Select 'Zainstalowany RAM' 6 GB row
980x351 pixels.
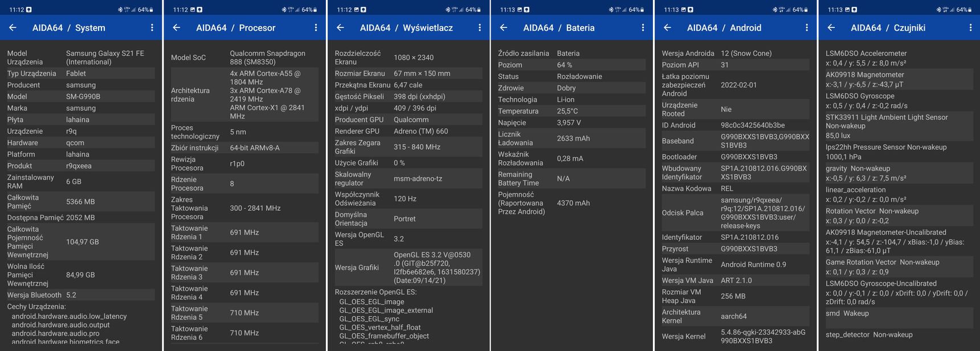(x=81, y=182)
